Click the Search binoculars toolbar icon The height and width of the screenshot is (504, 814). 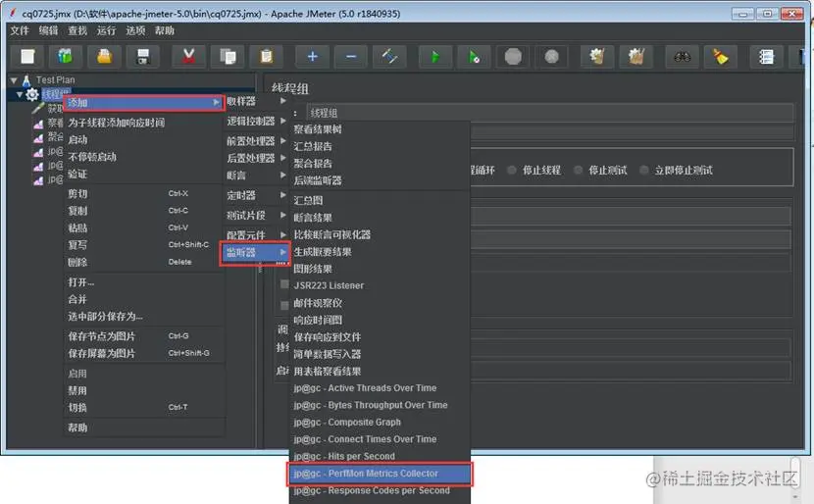pos(683,56)
